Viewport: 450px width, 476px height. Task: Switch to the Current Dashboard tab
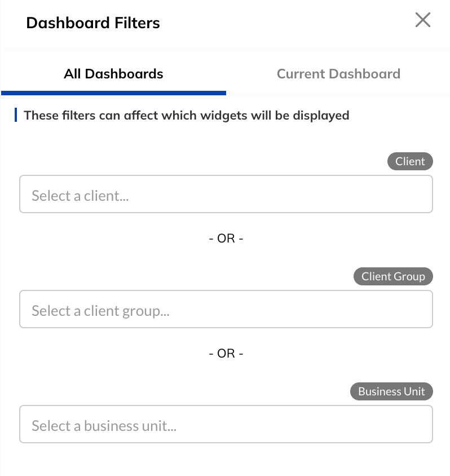[338, 74]
